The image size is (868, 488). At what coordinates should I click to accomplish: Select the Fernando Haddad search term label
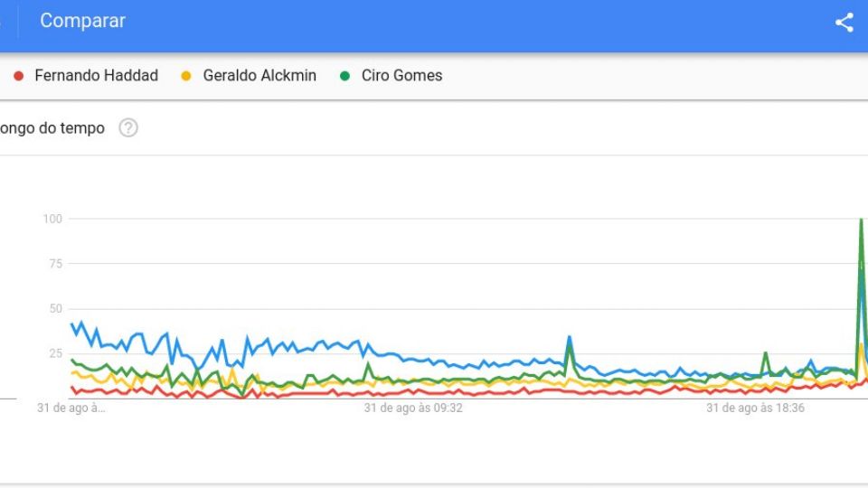[x=97, y=75]
